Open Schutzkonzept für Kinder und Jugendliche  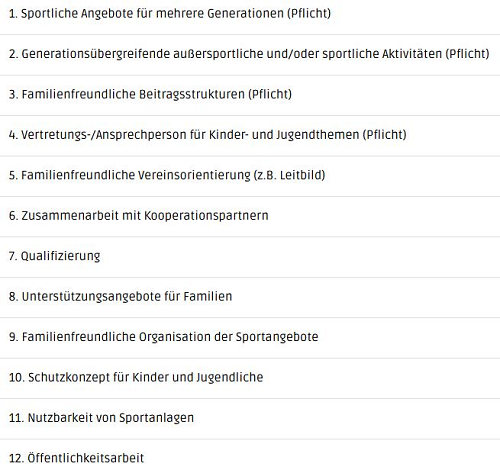250,378
